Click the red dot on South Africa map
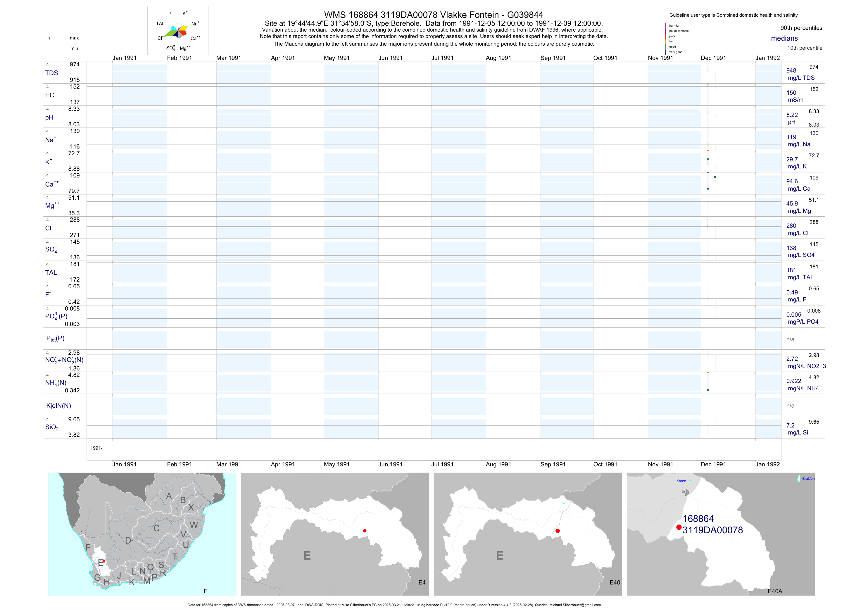The height and width of the screenshot is (614, 868). pos(104,561)
